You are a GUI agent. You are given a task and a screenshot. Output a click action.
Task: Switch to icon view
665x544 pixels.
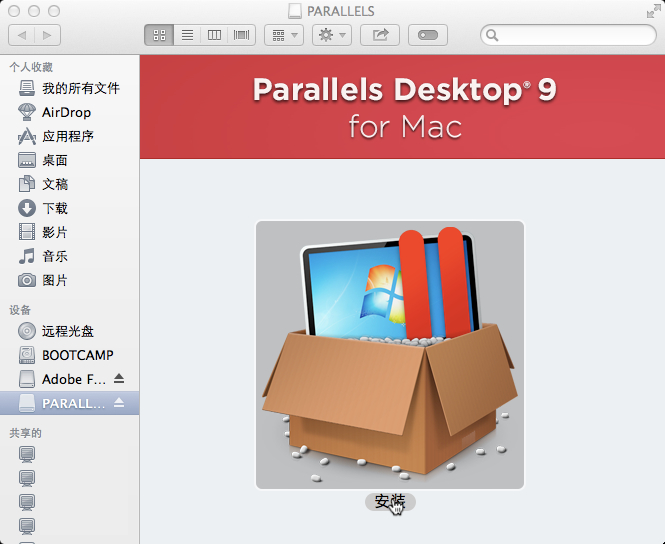click(x=159, y=35)
